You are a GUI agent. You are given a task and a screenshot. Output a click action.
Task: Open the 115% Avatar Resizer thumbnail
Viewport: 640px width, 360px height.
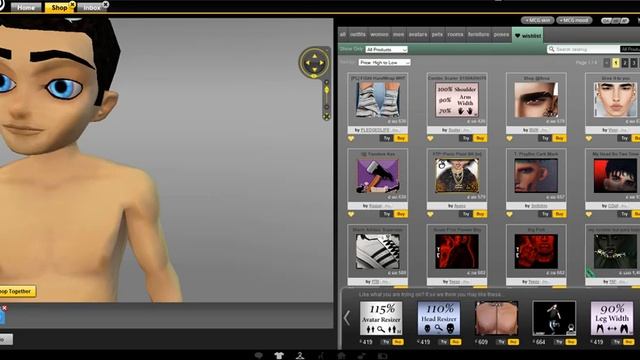tap(381, 318)
